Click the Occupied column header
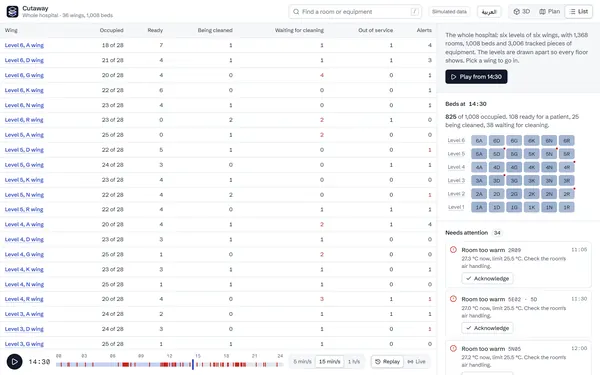 111,30
